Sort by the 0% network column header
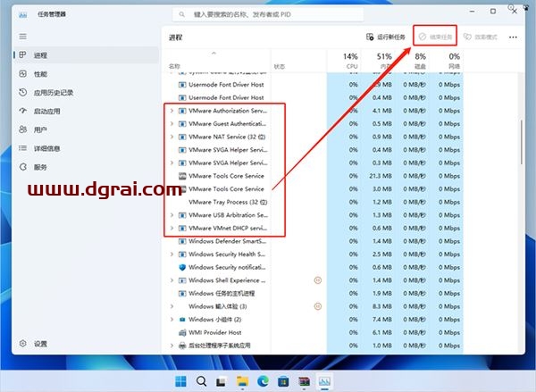The width and height of the screenshot is (536, 392). (446, 61)
